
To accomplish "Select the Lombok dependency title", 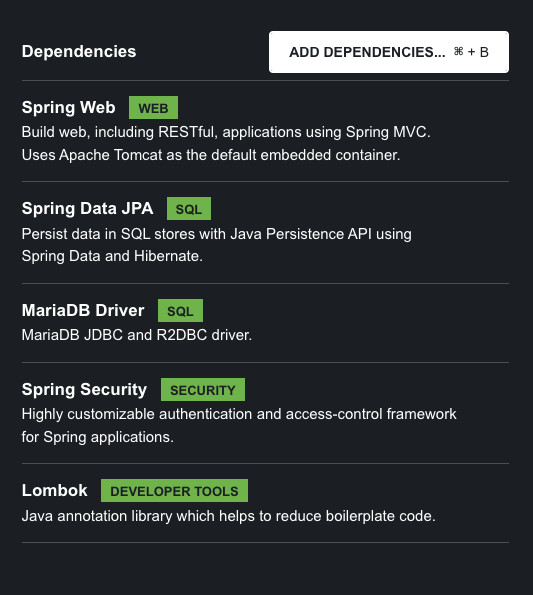I will 55,490.
